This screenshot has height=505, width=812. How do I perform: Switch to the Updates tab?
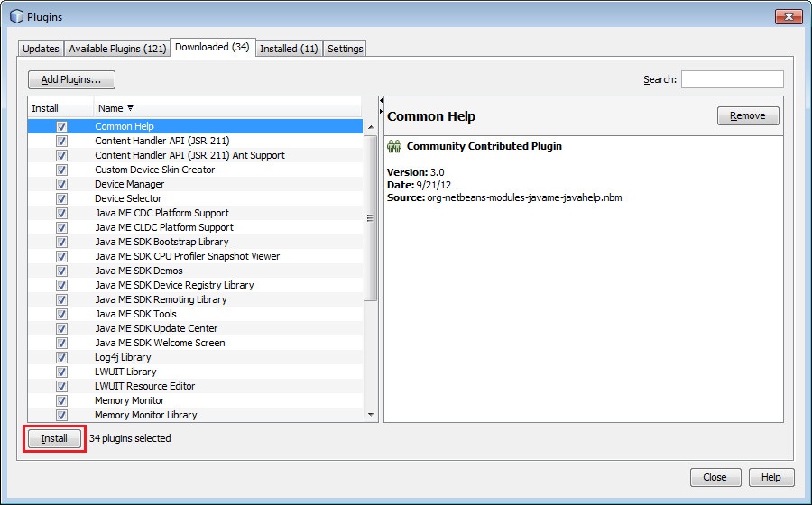[x=41, y=49]
